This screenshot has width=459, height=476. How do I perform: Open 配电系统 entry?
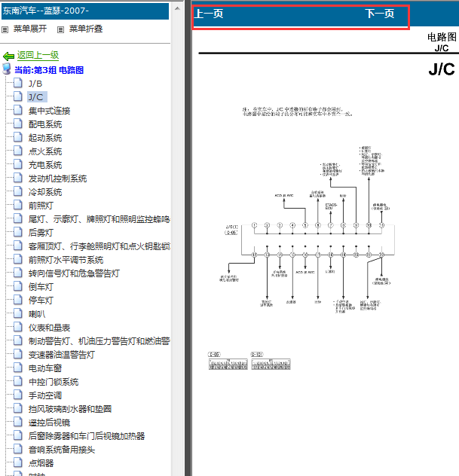point(45,124)
